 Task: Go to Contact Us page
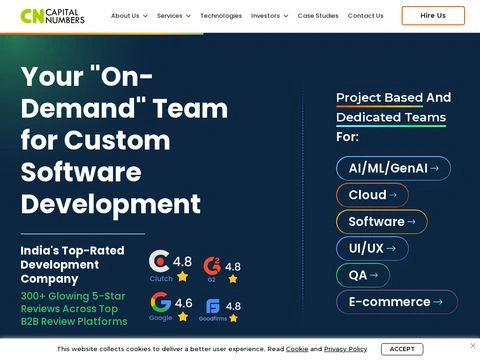(365, 16)
